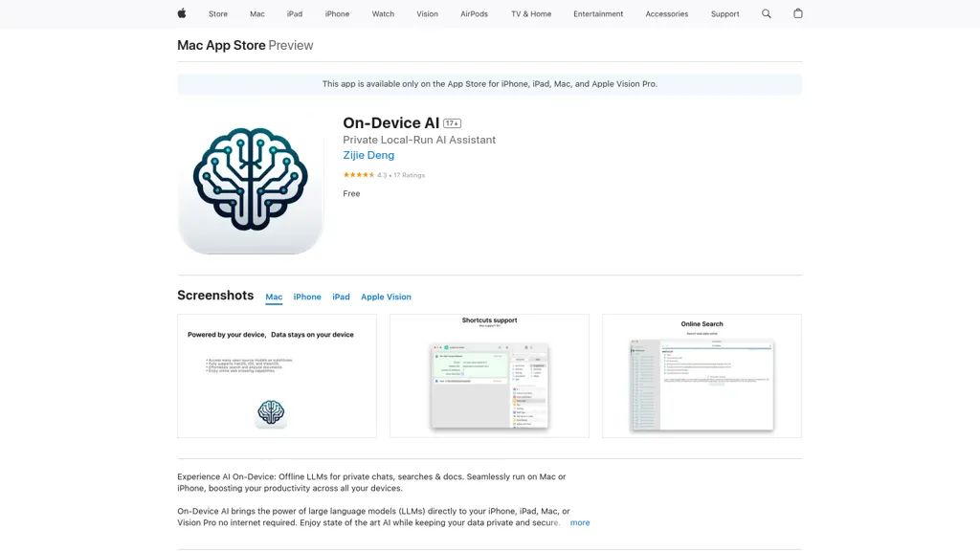Open the Entertainment menu item

[x=597, y=13]
